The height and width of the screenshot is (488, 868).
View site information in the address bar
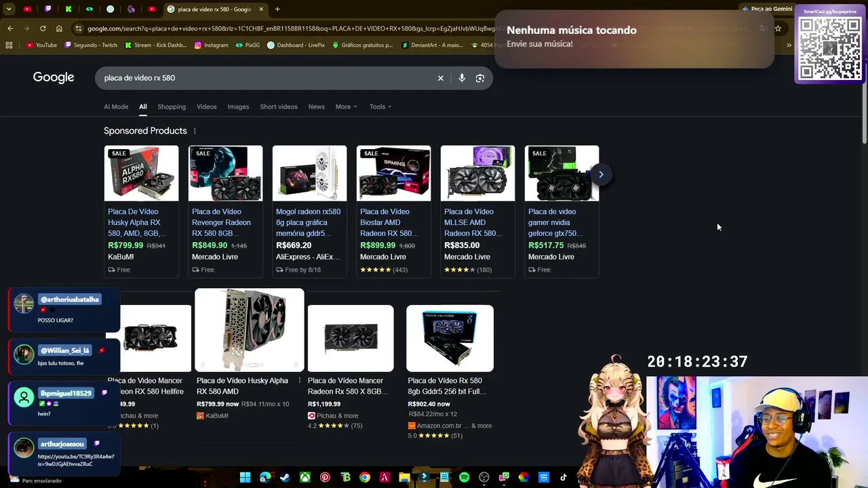79,28
